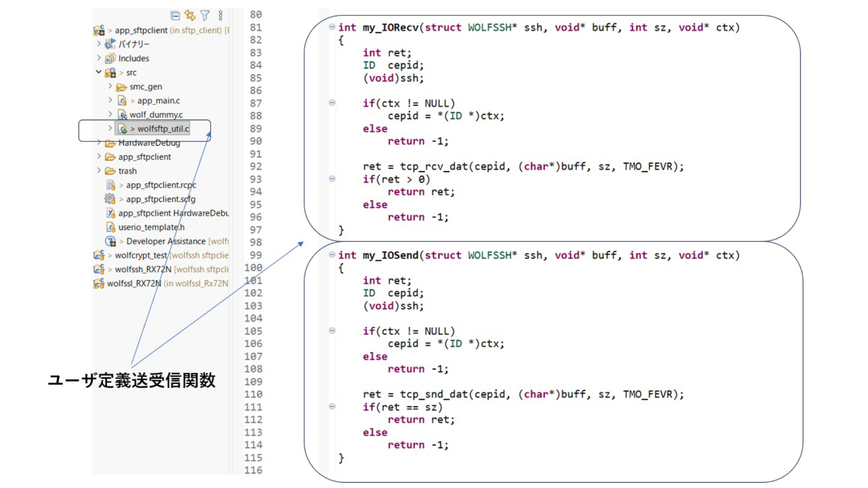868x488 pixels.
Task: Click the wolfssl_RX72N project icon
Action: (x=99, y=283)
